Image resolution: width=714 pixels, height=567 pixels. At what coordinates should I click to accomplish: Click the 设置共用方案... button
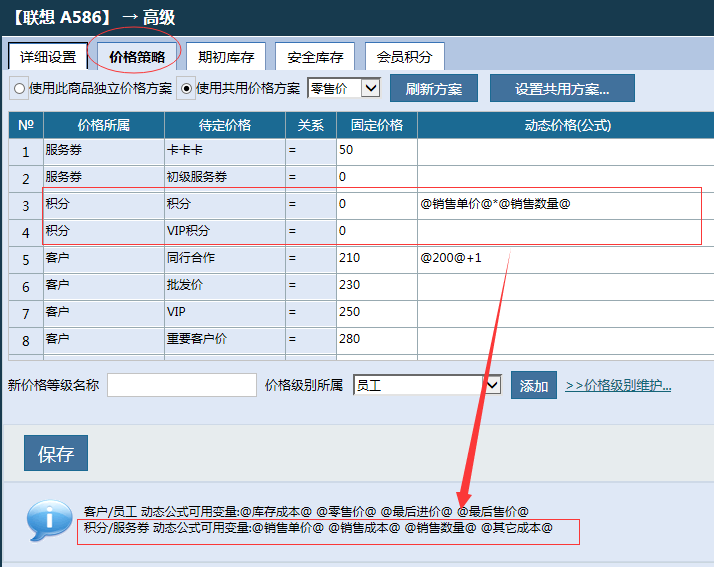(562, 88)
